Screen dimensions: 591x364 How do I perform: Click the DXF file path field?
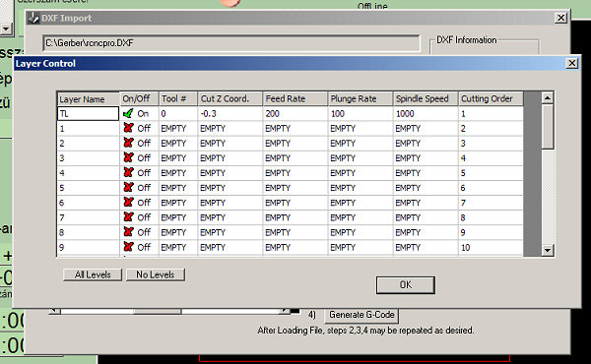click(231, 43)
